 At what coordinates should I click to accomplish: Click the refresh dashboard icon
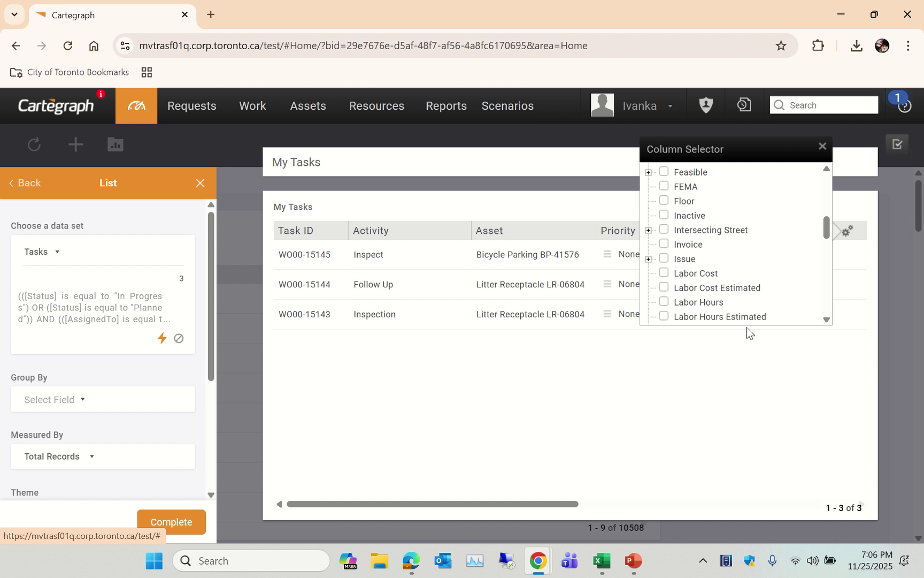[34, 144]
